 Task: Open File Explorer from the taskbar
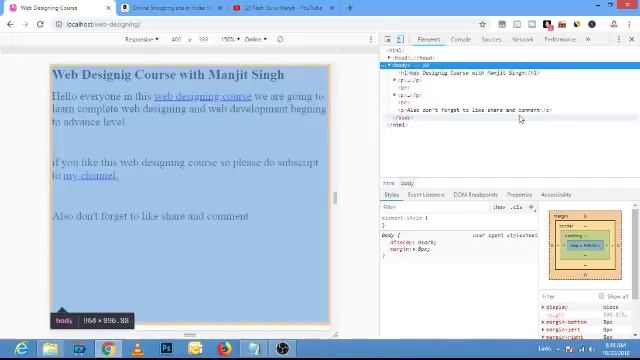(x=50, y=349)
